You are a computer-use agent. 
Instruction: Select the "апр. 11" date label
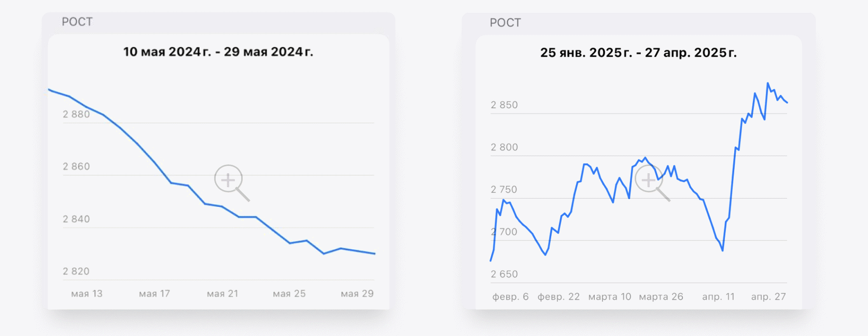(718, 297)
